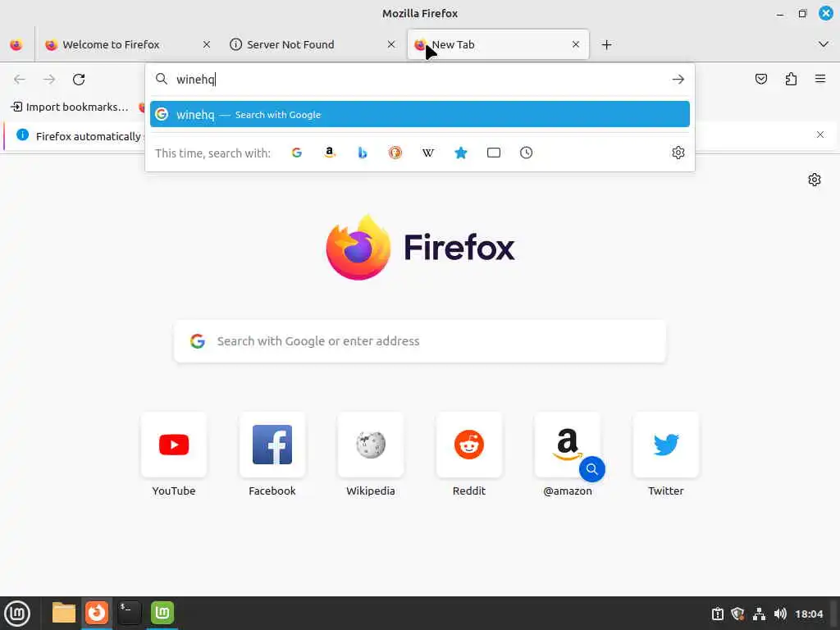Screen dimensions: 840x630
Task: Search this time with Google icon
Action: (x=297, y=153)
